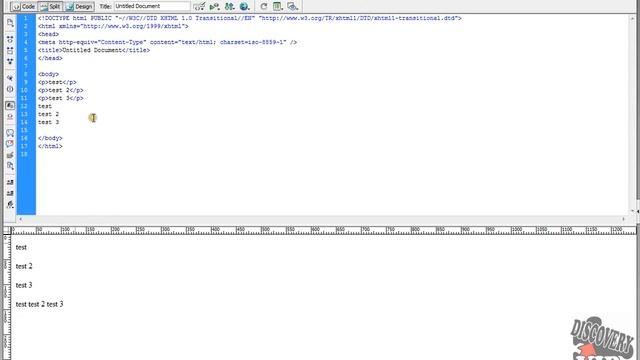640x360 pixels.
Task: Click first 'test' paragraph in Design view
Action: coord(21,247)
